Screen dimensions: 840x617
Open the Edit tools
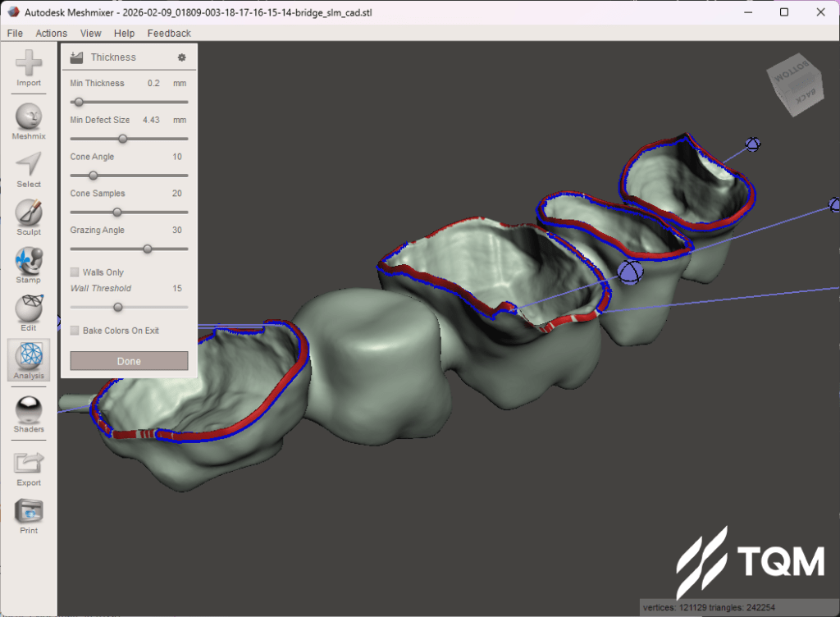pos(29,309)
